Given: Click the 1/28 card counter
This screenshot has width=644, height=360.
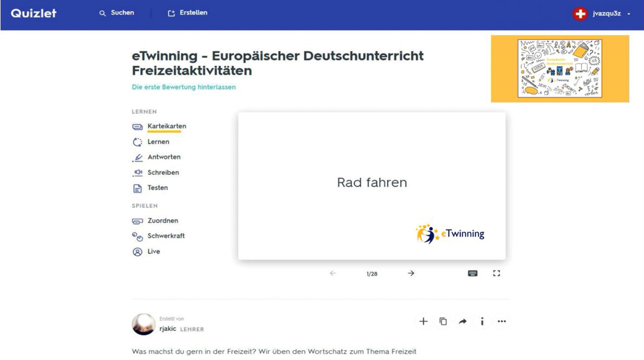Looking at the screenshot, I should pos(372,274).
